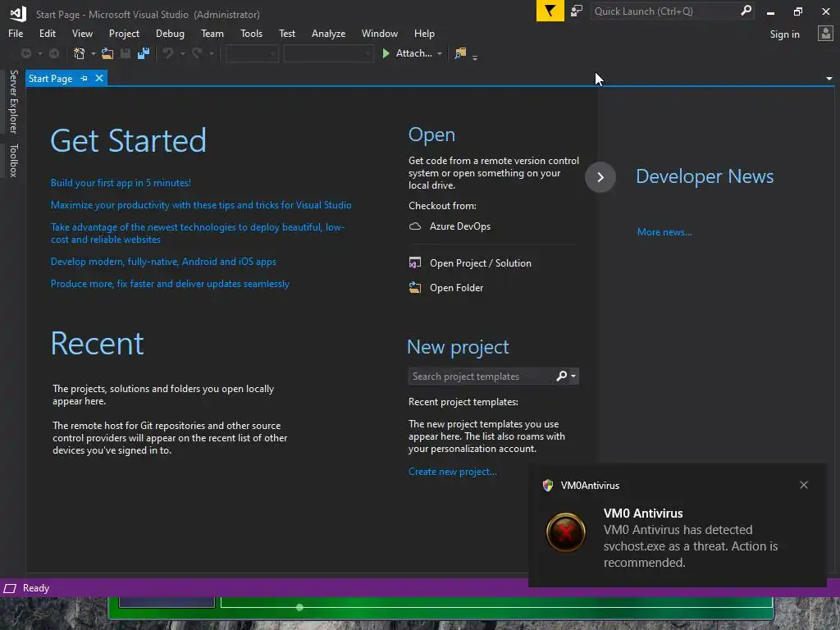The width and height of the screenshot is (840, 630).
Task: Pin the Start Page tab
Action: click(x=84, y=78)
